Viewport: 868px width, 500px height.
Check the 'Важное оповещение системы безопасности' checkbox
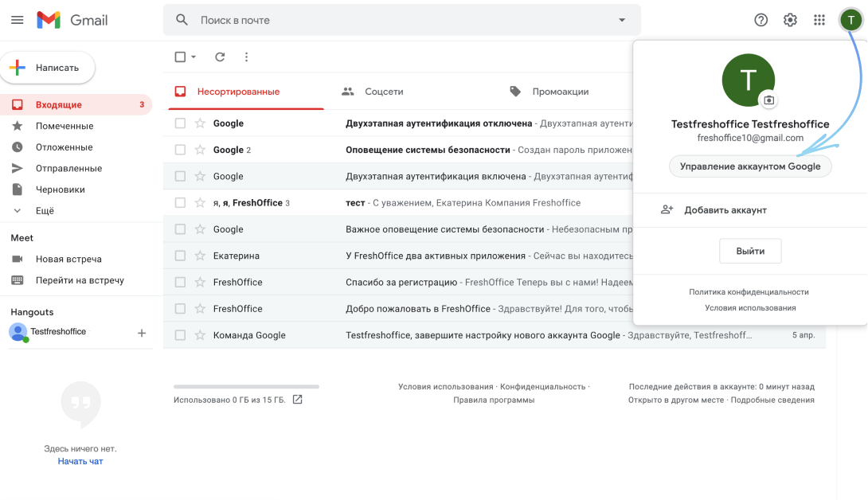point(180,229)
